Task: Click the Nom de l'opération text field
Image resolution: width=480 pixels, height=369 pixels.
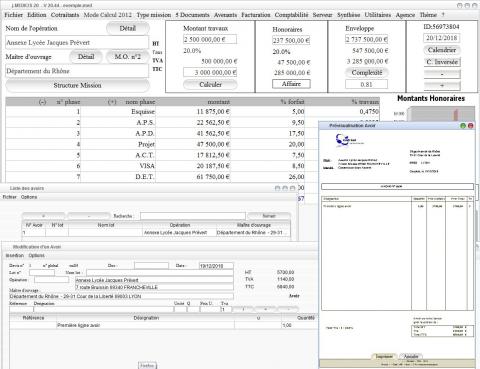Action: (77, 43)
